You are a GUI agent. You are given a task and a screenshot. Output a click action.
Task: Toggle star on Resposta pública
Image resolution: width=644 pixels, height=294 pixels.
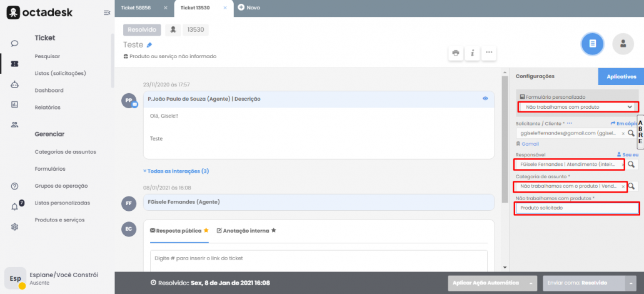[206, 231]
